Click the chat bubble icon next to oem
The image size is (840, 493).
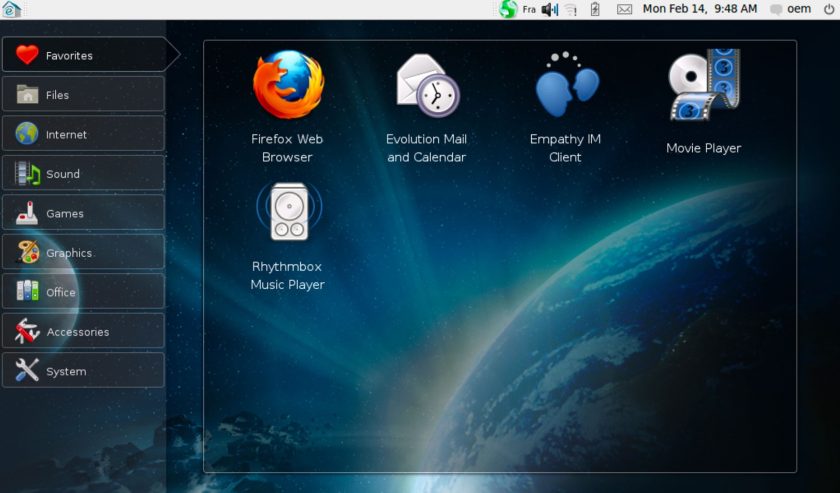[776, 10]
